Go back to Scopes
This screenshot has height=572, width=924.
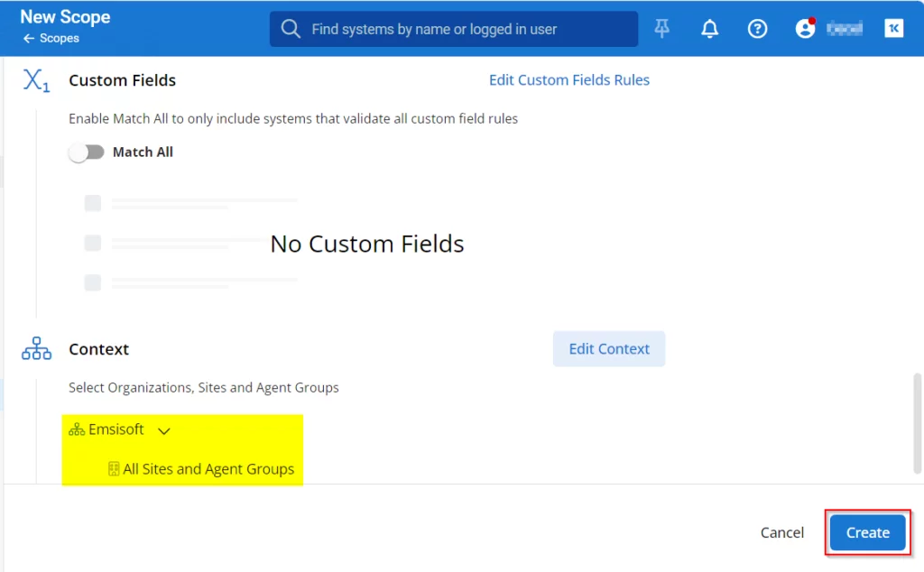(51, 39)
